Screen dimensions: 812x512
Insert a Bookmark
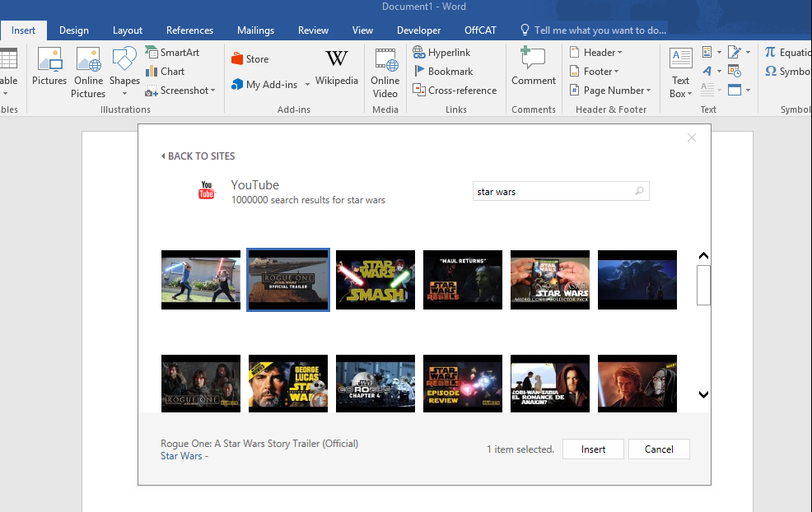(443, 72)
